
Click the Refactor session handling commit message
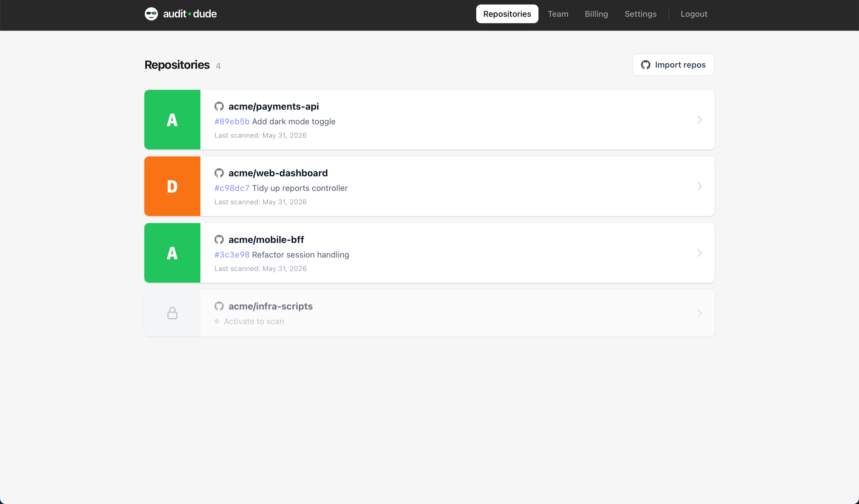[x=301, y=255]
